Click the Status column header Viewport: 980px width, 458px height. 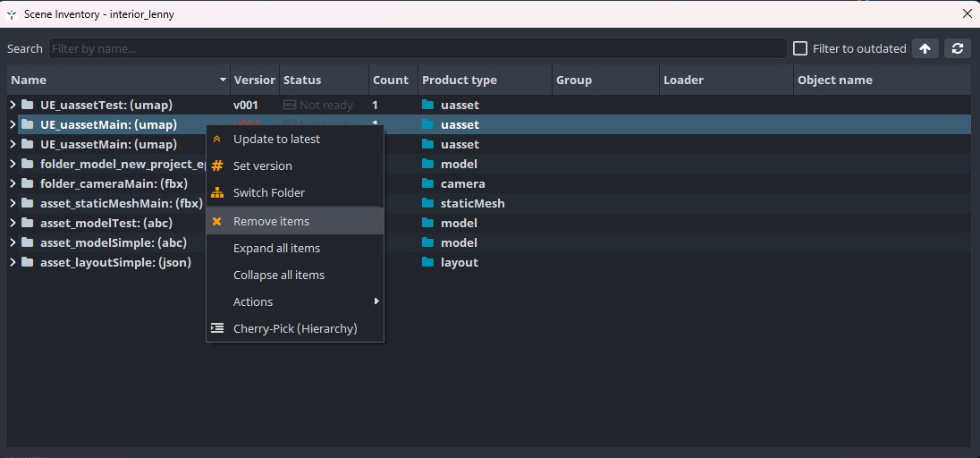[x=324, y=81]
